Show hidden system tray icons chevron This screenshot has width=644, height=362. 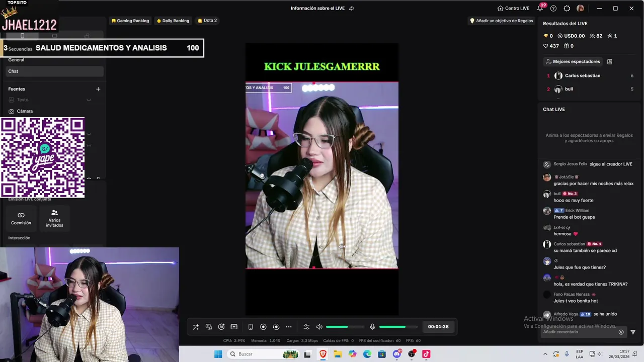545,354
